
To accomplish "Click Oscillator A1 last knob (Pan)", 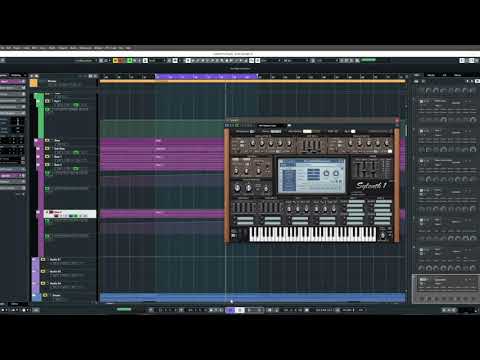I will point(289,143).
